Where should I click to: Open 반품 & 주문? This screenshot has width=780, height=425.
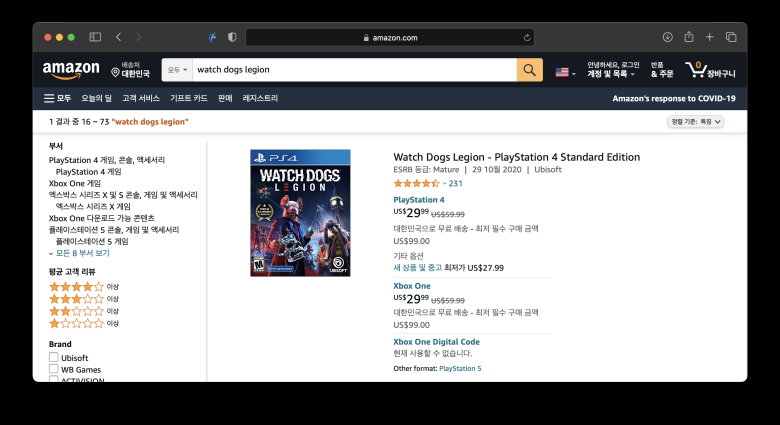(x=662, y=70)
